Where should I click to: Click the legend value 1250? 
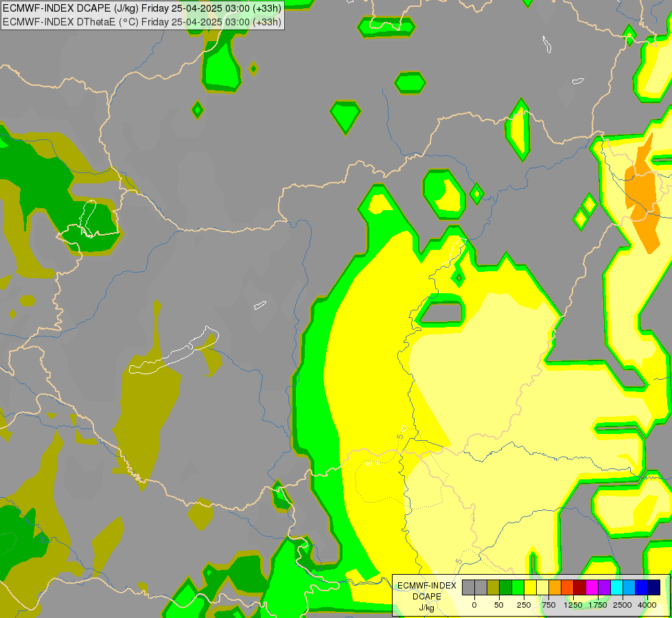(573, 605)
